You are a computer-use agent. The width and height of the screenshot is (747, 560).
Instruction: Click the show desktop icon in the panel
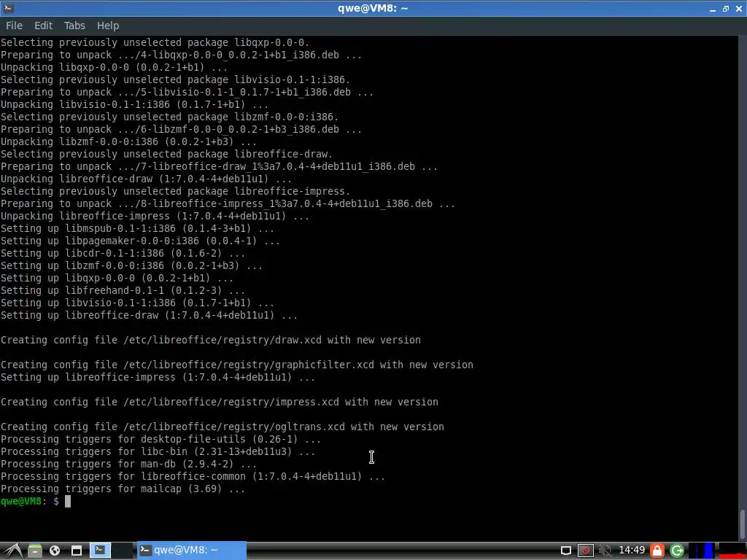click(76, 551)
